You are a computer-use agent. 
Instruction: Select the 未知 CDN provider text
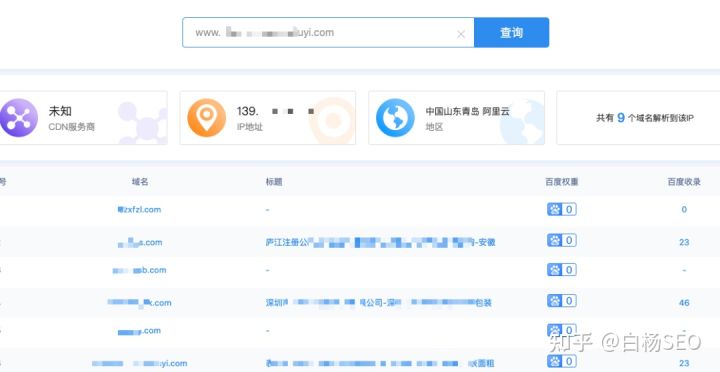click(x=60, y=111)
